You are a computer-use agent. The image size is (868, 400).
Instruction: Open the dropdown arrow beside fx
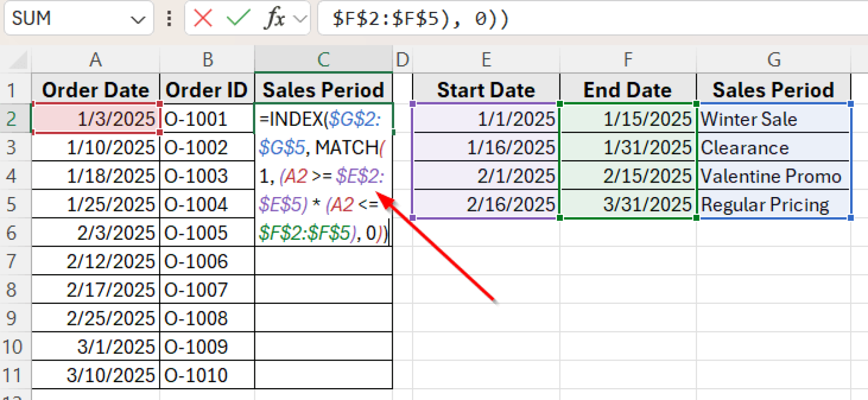(x=300, y=19)
